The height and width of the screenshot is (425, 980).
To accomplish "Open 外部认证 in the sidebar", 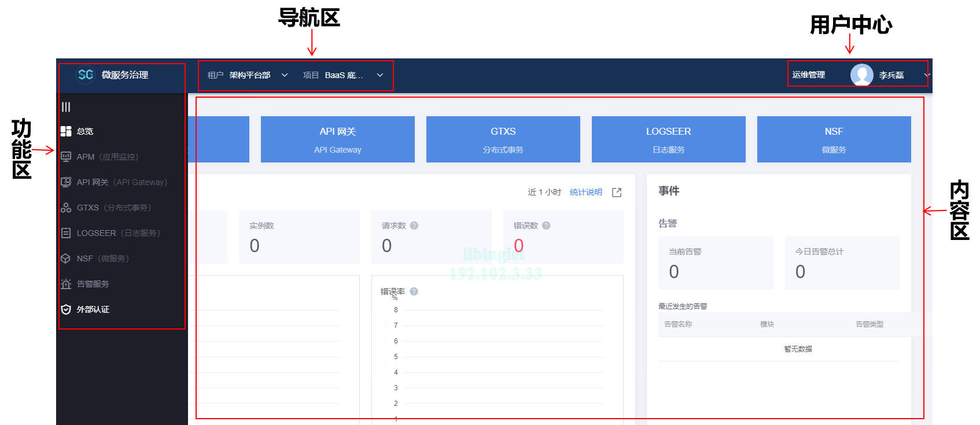I will click(93, 309).
